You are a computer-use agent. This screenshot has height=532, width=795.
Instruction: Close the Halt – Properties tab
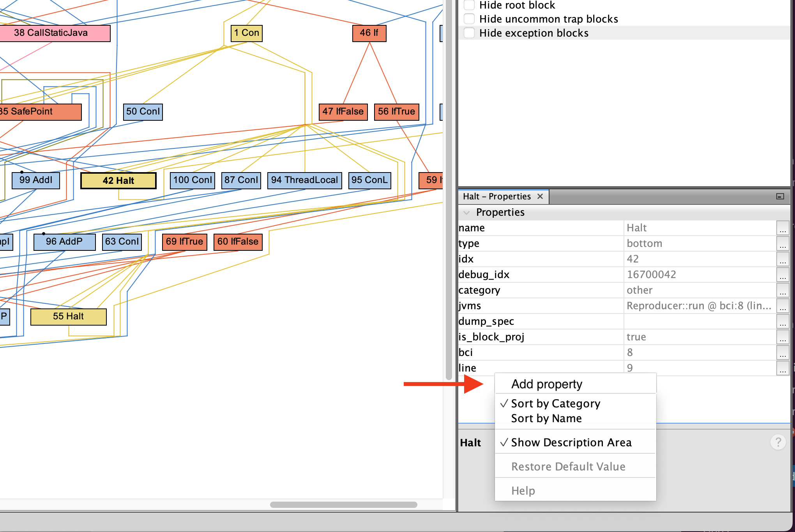coord(540,196)
